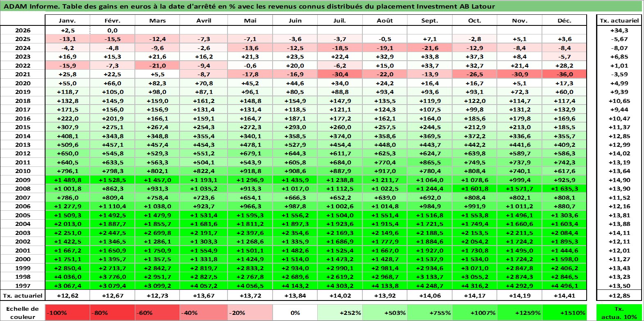This screenshot has width=644, height=321.
Task: Click the -8,07 actuarial rate for 2024
Action: pos(619,48)
